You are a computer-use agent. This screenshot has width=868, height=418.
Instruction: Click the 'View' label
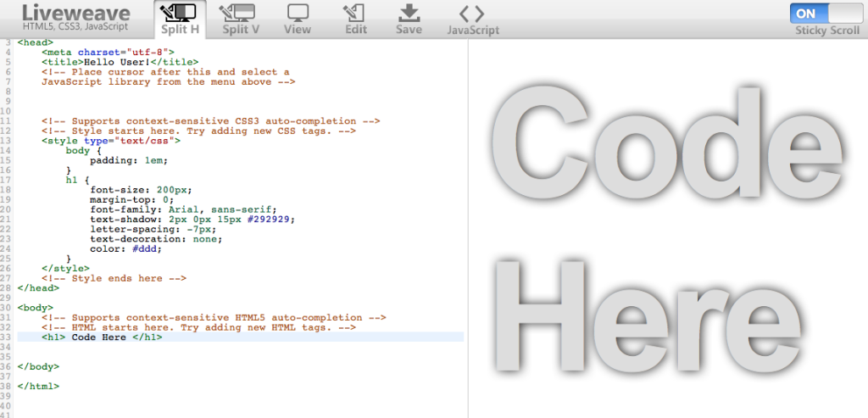298,30
